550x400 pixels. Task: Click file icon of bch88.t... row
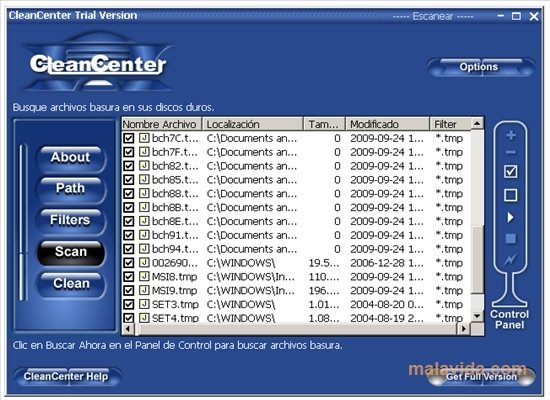pos(144,193)
